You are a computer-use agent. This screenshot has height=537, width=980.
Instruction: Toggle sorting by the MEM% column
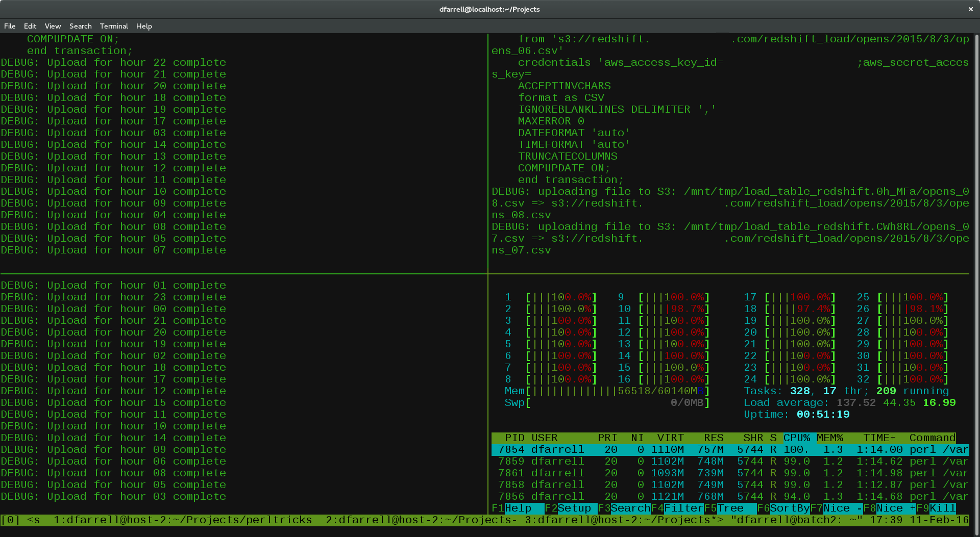(x=829, y=438)
